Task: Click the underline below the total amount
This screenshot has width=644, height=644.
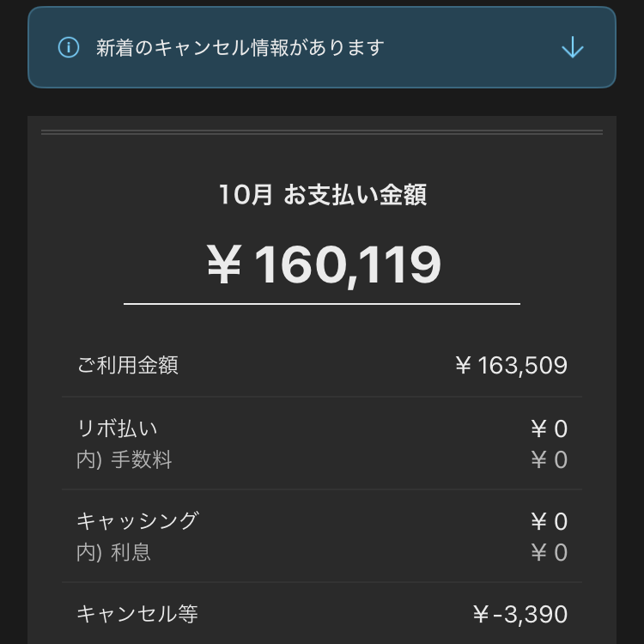Action: click(322, 304)
